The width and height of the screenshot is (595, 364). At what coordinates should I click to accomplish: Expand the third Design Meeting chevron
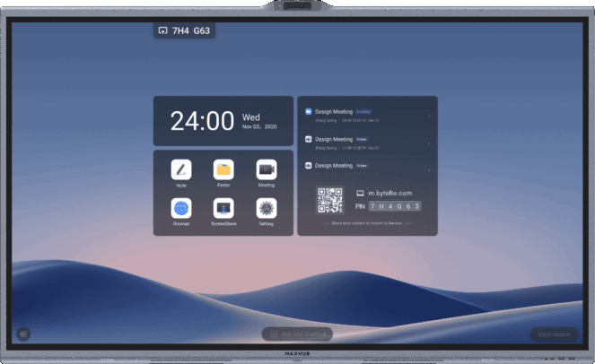[x=429, y=168]
